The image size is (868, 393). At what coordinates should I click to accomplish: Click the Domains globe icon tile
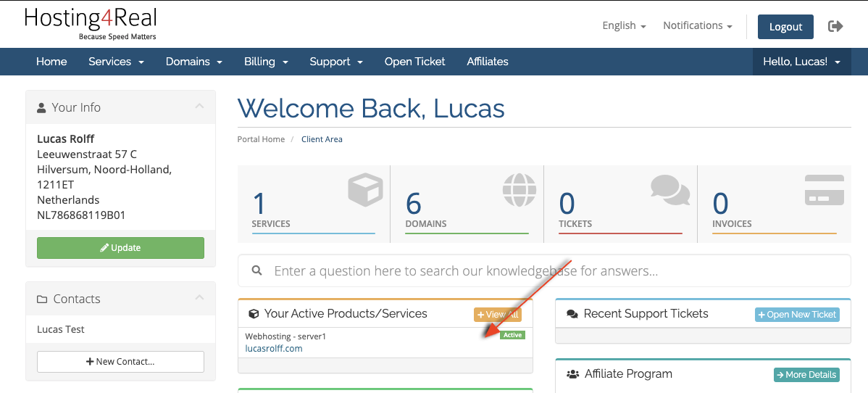click(x=467, y=204)
